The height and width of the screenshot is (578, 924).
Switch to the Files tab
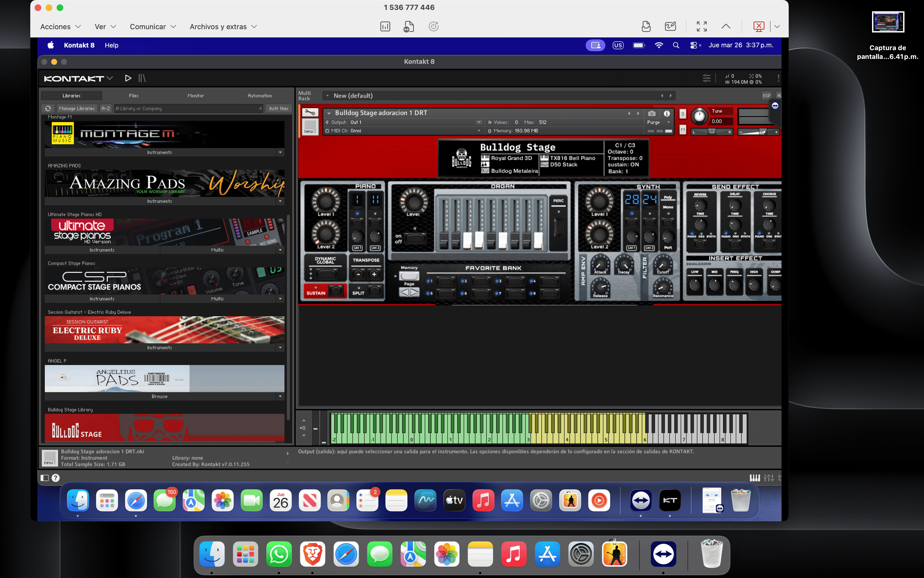point(134,96)
